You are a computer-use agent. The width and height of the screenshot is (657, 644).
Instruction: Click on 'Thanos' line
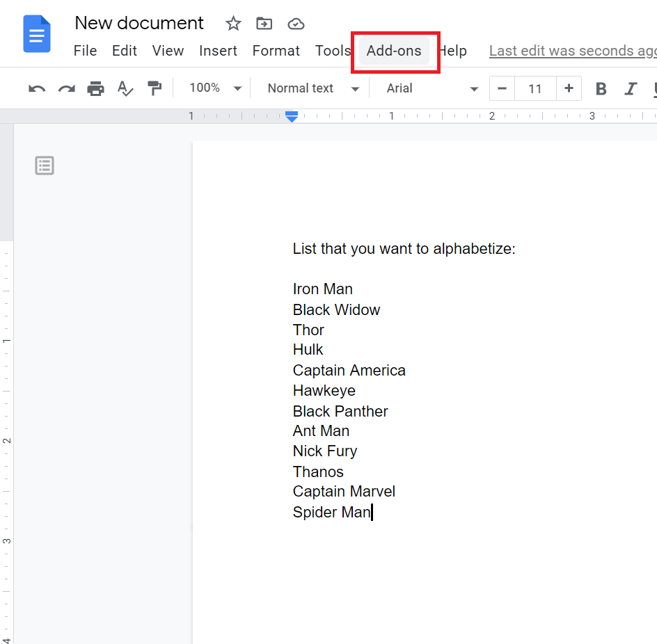[x=318, y=472]
